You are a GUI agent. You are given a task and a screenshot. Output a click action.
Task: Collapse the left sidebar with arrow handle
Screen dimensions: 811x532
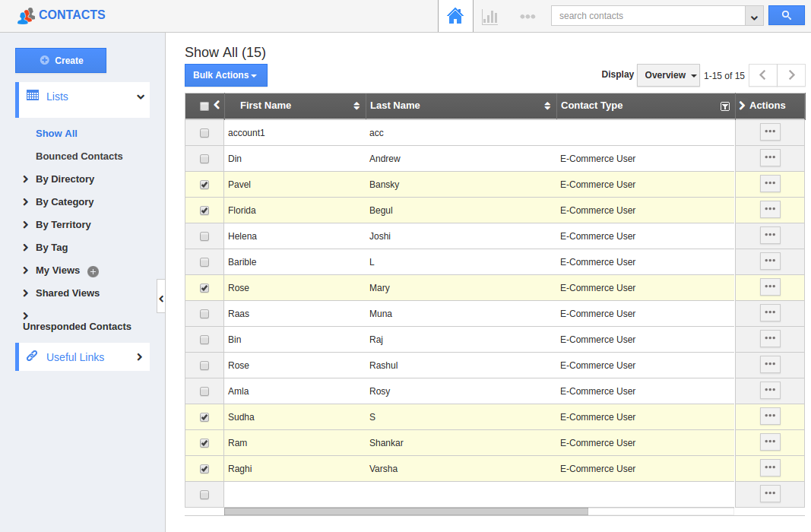click(161, 296)
